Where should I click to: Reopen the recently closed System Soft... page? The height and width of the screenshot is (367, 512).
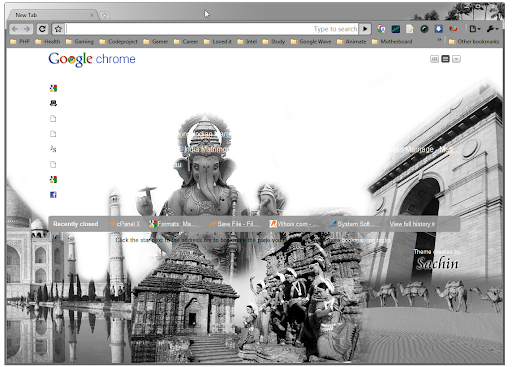[353, 224]
